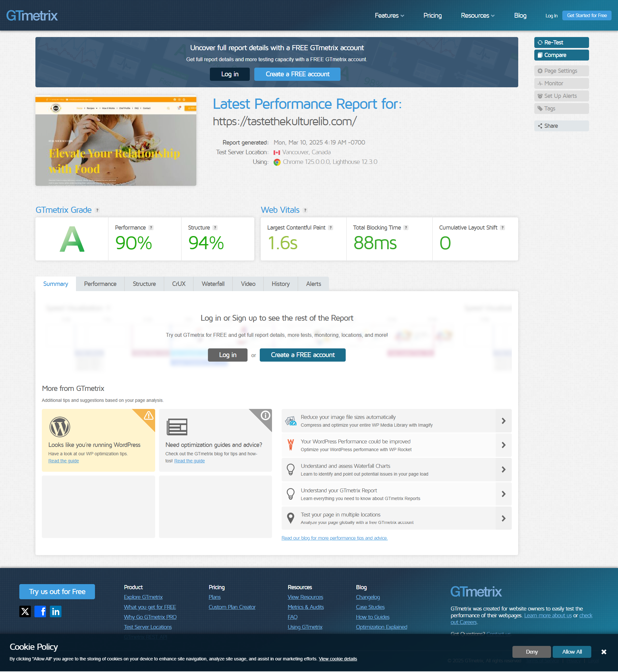Click the Cumulative Layout Shift help icon
This screenshot has width=618, height=672.
click(x=502, y=227)
